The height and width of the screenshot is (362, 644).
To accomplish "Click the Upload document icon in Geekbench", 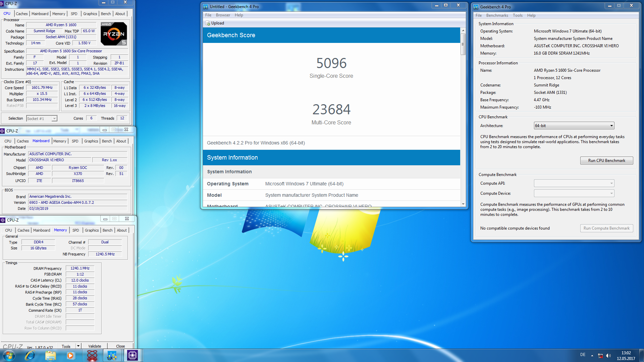I will [208, 23].
